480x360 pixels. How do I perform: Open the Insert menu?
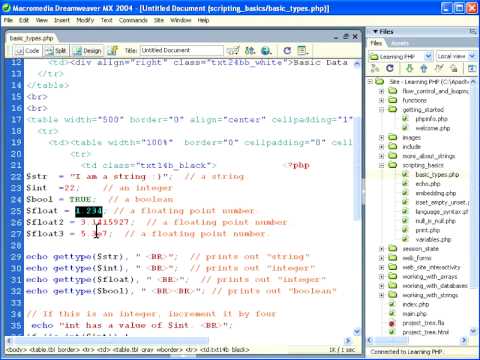click(62, 20)
